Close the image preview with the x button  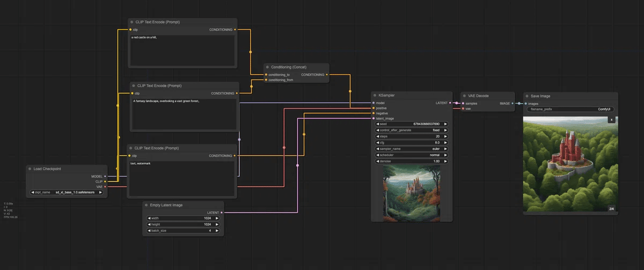[x=611, y=120]
